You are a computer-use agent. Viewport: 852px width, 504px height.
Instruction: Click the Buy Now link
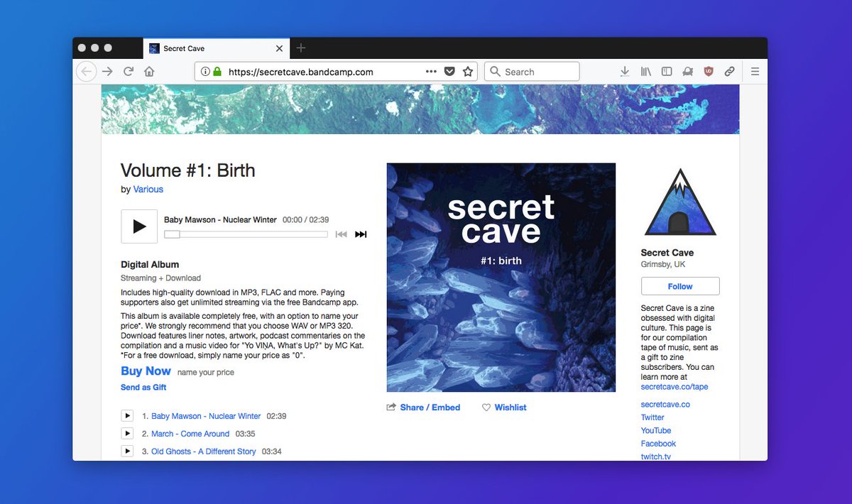pyautogui.click(x=146, y=371)
